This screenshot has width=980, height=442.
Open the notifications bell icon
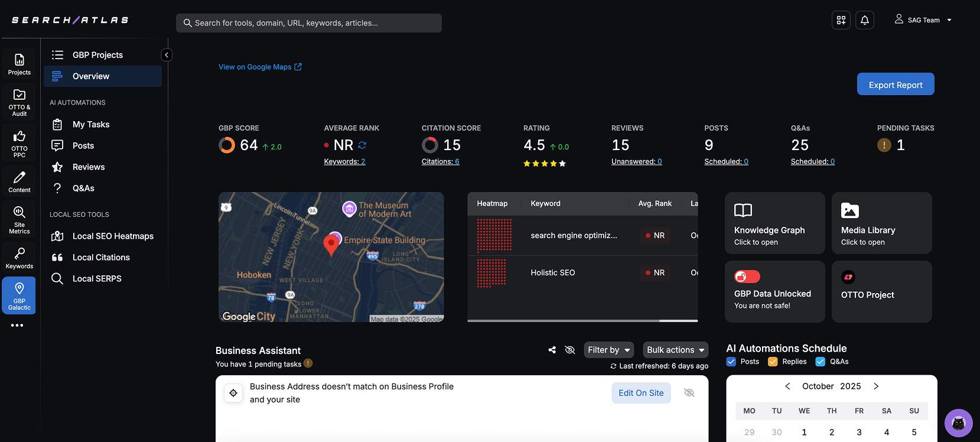pyautogui.click(x=864, y=20)
